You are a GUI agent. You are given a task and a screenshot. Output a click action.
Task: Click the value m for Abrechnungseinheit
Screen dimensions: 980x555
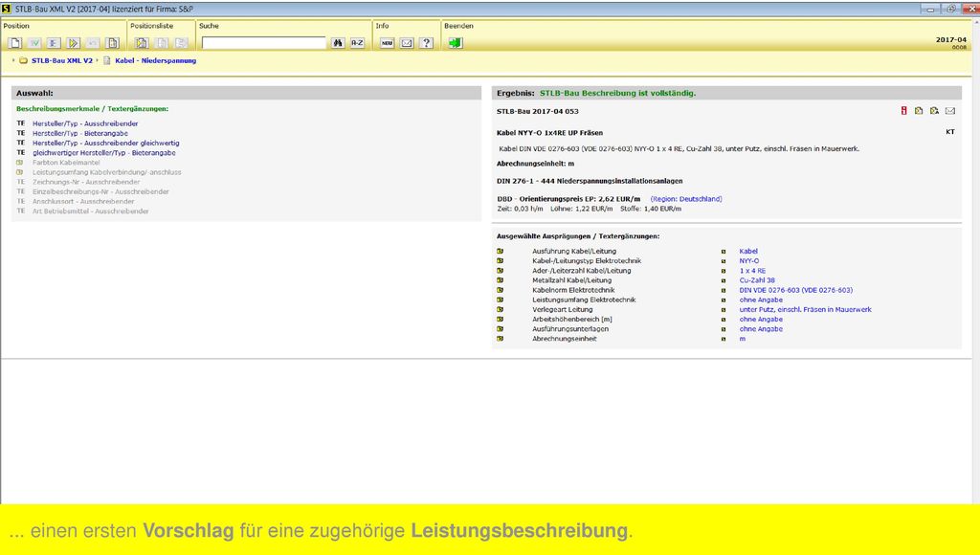tap(743, 339)
